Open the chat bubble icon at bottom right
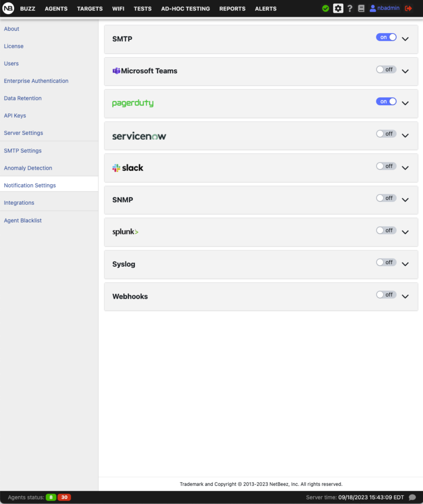 click(411, 498)
